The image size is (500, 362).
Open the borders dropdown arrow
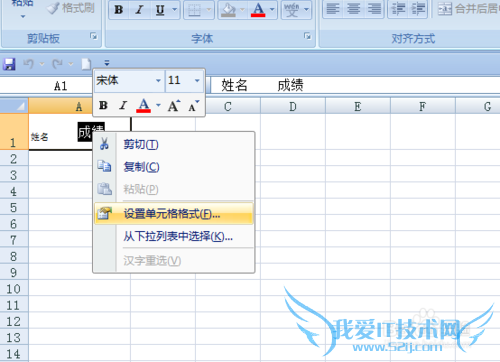tap(209, 10)
